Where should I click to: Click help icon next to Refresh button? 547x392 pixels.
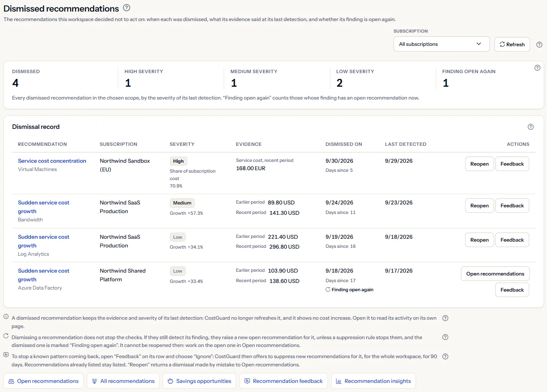[539, 45]
